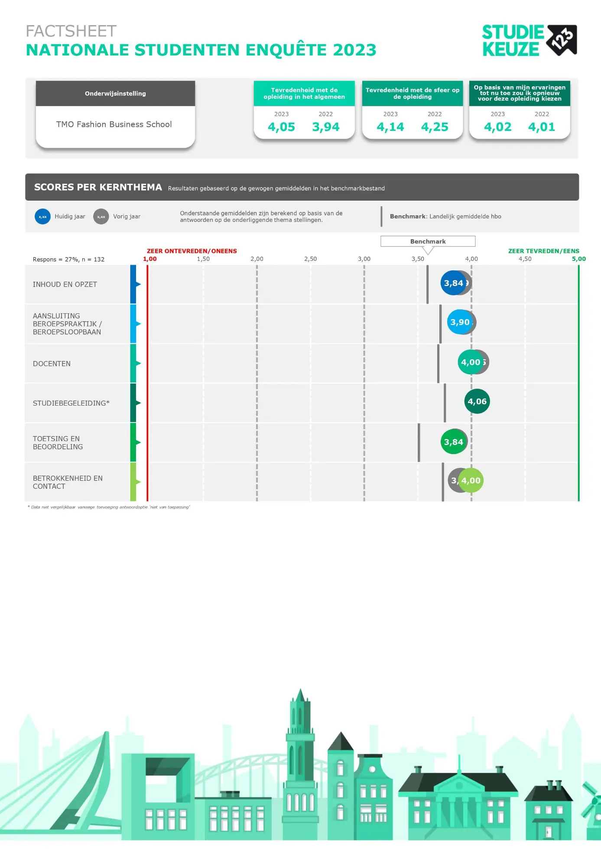Click the light green 4,00 Betrokkenheid bubble
The image size is (601, 868).
click(471, 481)
